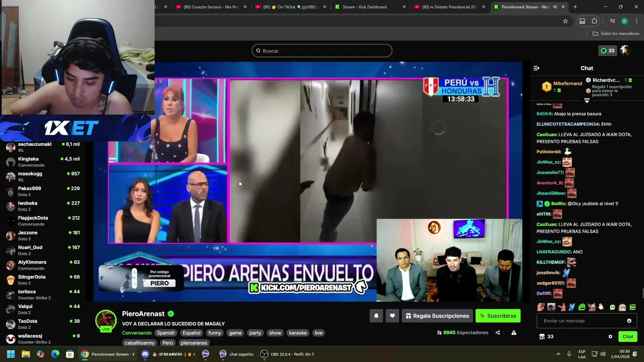Open the Kick balance 33 counter
Viewport: 644px width, 362px height.
click(x=607, y=51)
